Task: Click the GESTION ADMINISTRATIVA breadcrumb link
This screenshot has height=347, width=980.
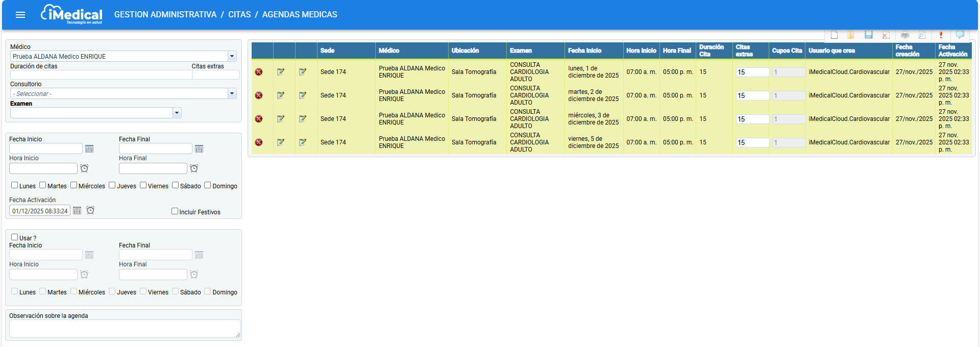Action: [x=165, y=15]
